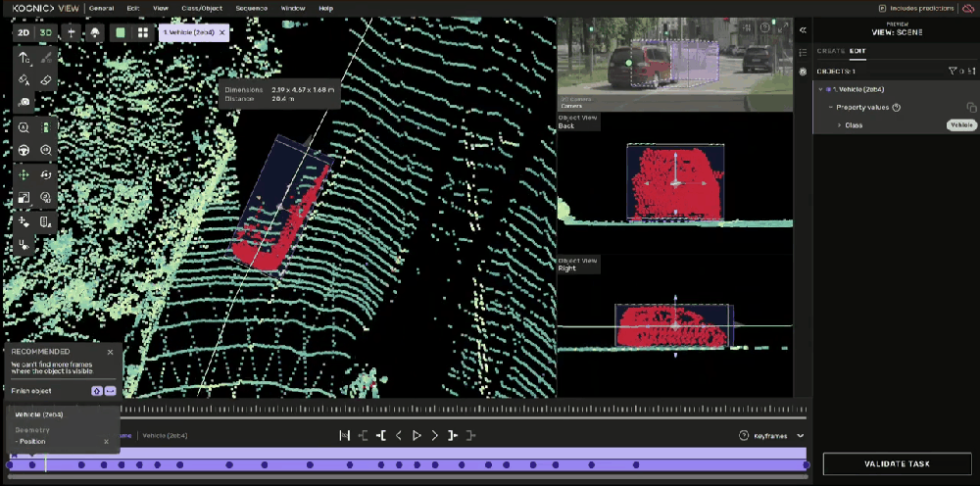Click the VALIDATE TASK button
The width and height of the screenshot is (980, 486).
point(897,464)
